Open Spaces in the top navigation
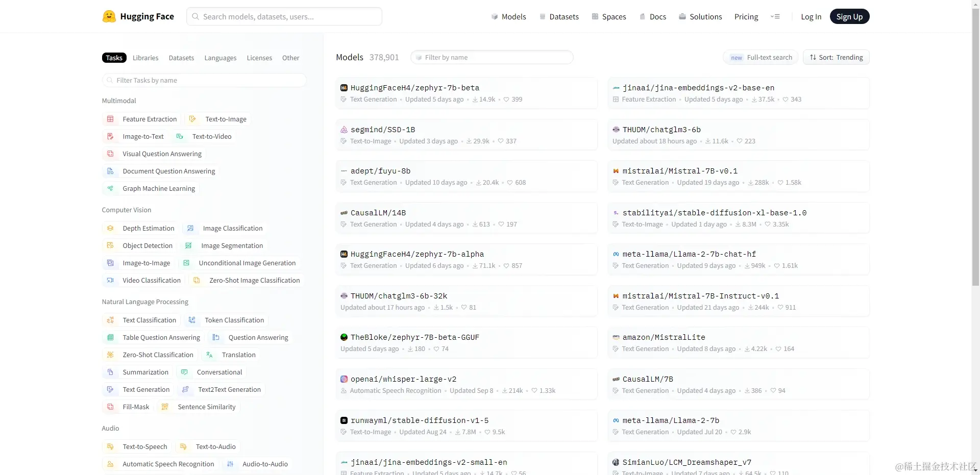Image resolution: width=980 pixels, height=475 pixels. click(x=609, y=16)
